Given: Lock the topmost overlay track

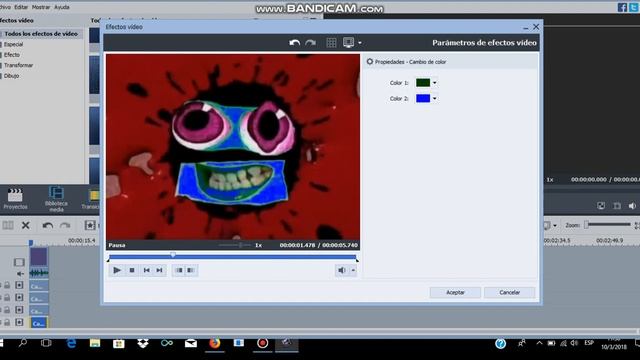Looking at the screenshot, I should tap(7, 285).
